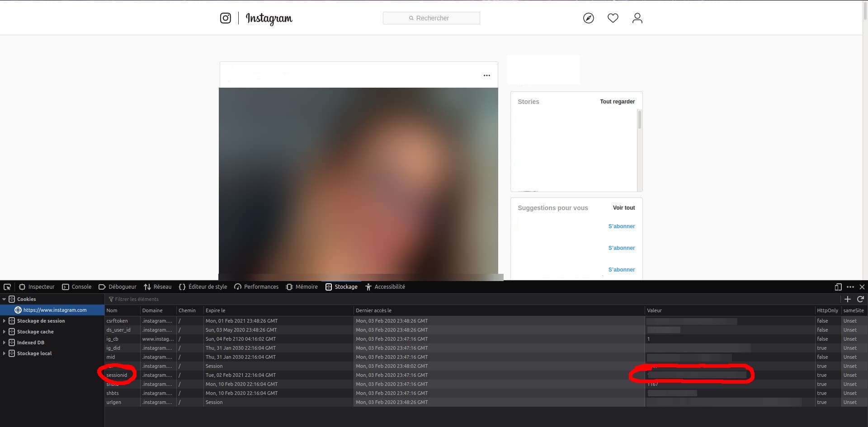Click the Tout regarder stories link
The width and height of the screenshot is (868, 427).
pyautogui.click(x=617, y=102)
